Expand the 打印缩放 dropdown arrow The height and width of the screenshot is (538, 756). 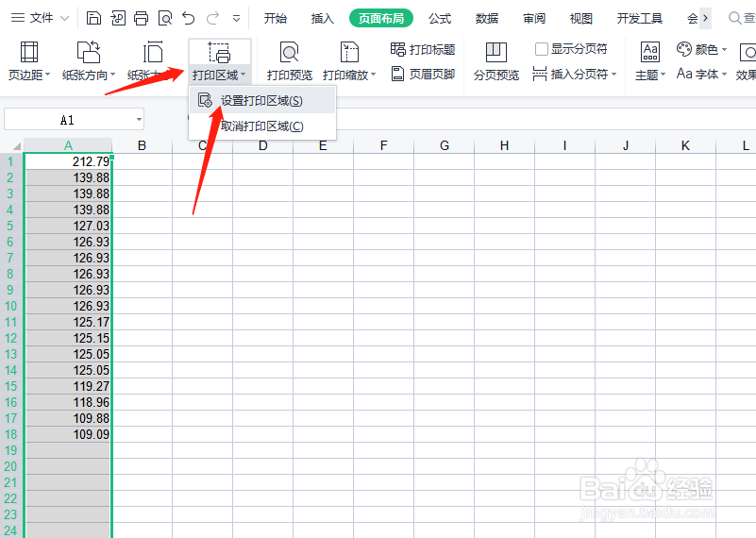pyautogui.click(x=373, y=75)
